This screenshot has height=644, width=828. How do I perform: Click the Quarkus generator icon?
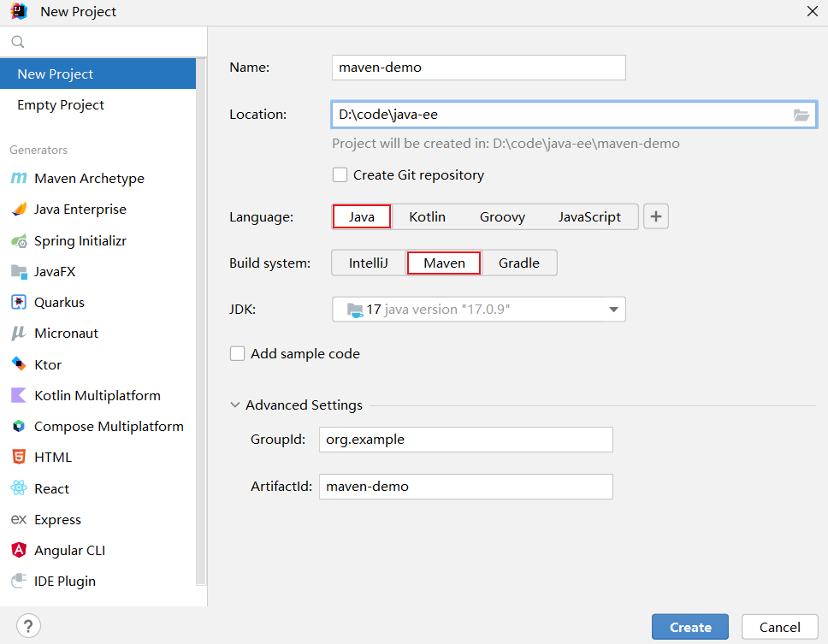coord(19,303)
